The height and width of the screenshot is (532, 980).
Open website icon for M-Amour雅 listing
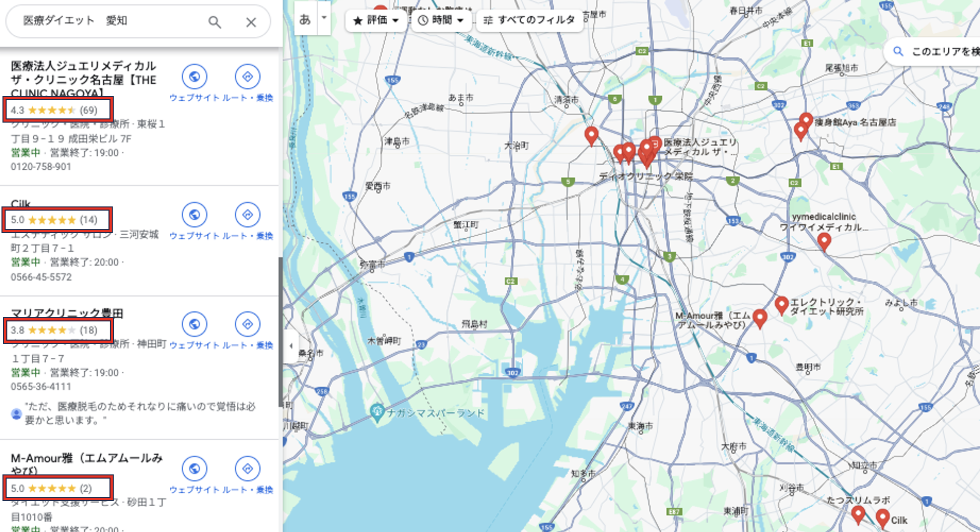tap(194, 468)
